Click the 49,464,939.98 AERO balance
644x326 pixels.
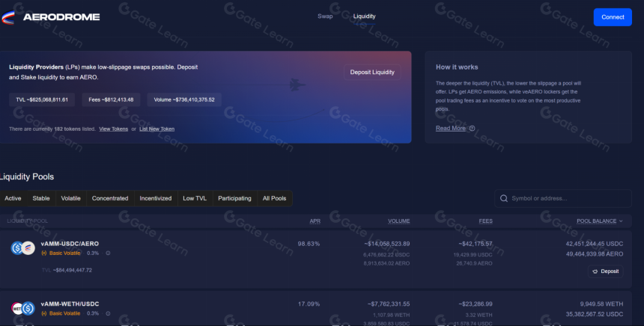click(595, 253)
